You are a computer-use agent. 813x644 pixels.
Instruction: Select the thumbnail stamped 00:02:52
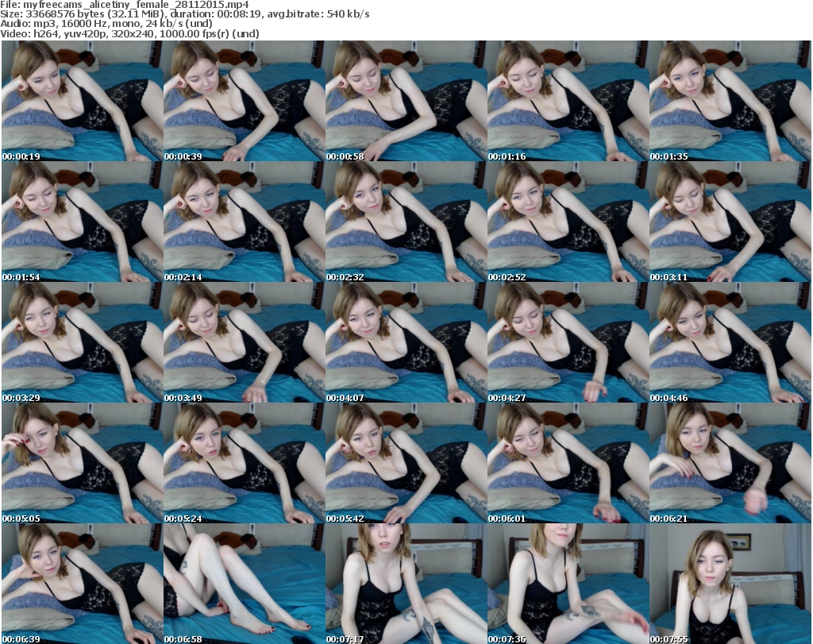pyautogui.click(x=568, y=222)
